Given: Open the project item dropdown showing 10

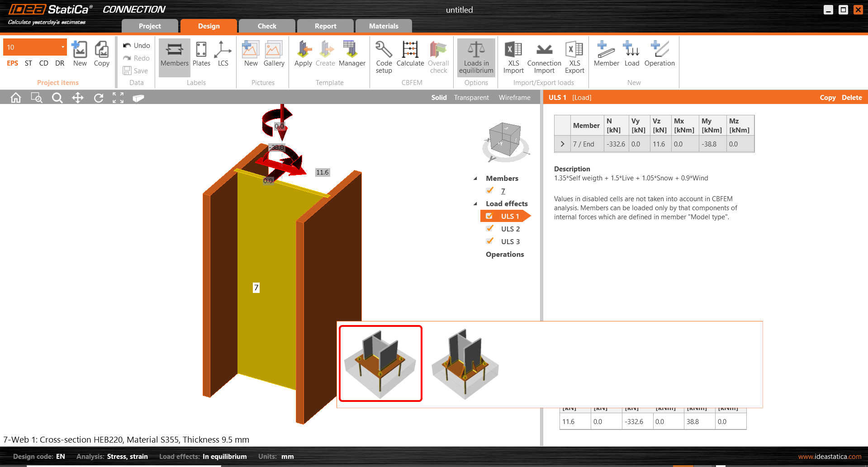Looking at the screenshot, I should (62, 47).
